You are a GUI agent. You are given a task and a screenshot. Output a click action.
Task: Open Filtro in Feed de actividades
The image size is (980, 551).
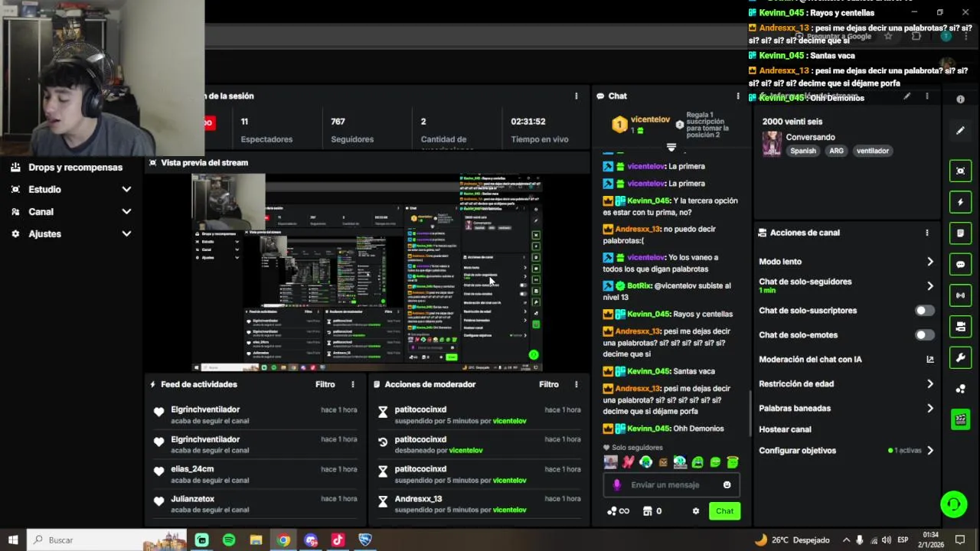(x=325, y=384)
